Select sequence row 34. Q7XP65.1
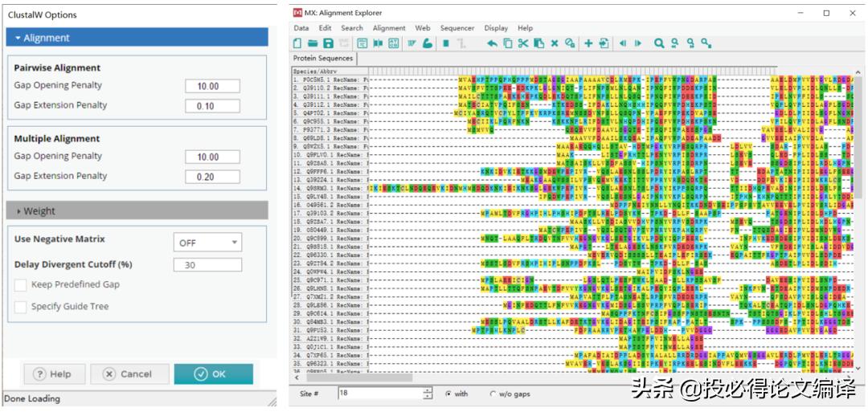868x412 pixels. (330, 354)
